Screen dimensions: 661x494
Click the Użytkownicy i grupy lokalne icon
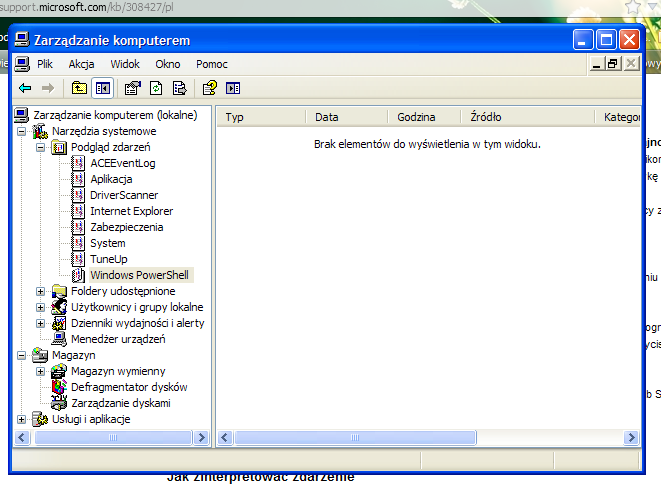59,307
